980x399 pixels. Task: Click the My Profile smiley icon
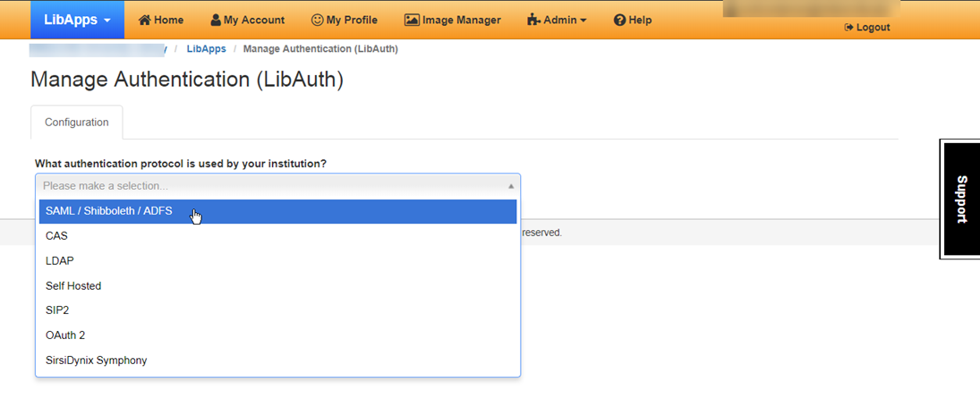(318, 20)
